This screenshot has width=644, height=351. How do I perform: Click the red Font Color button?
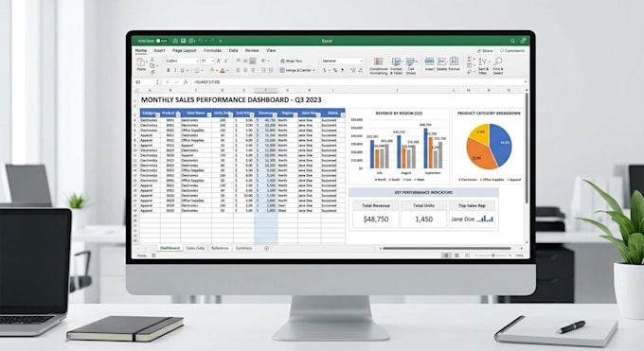tap(223, 71)
